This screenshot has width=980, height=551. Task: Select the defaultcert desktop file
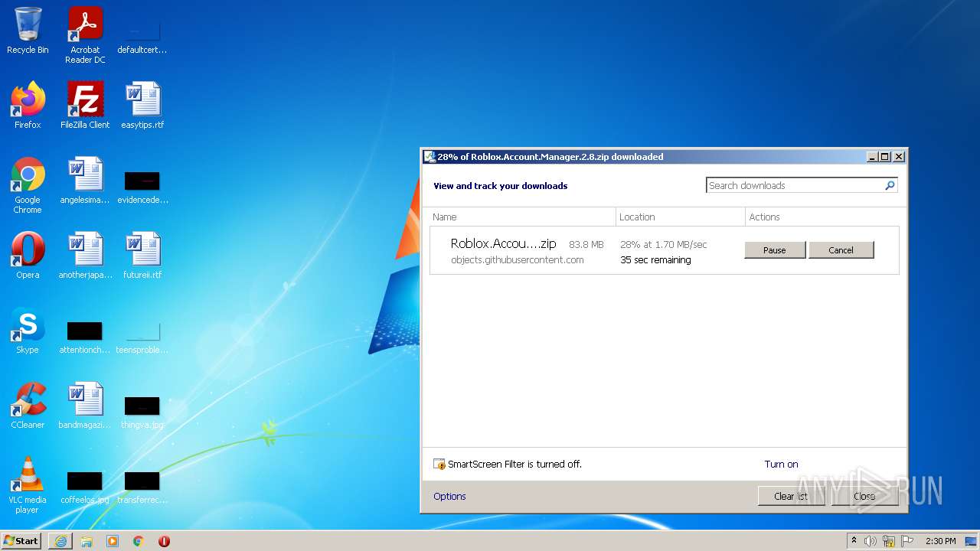pyautogui.click(x=142, y=35)
